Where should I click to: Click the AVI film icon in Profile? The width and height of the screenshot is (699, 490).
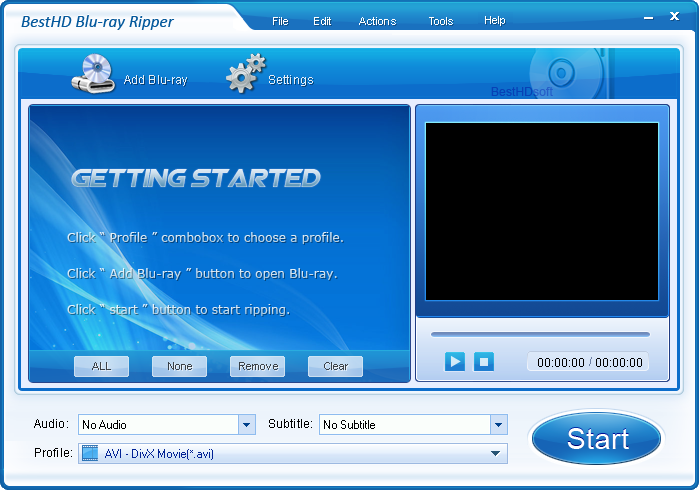(x=90, y=454)
